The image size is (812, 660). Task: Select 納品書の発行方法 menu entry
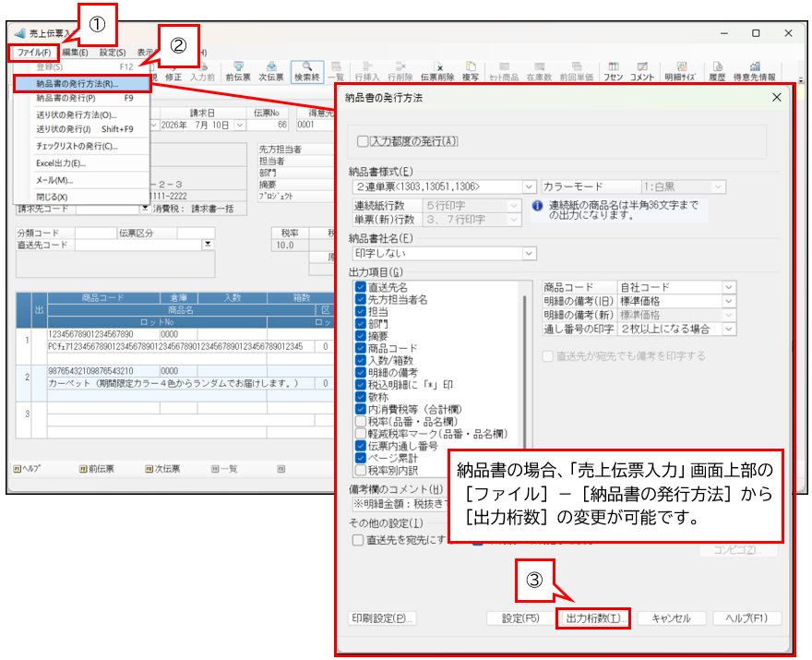pos(82,84)
